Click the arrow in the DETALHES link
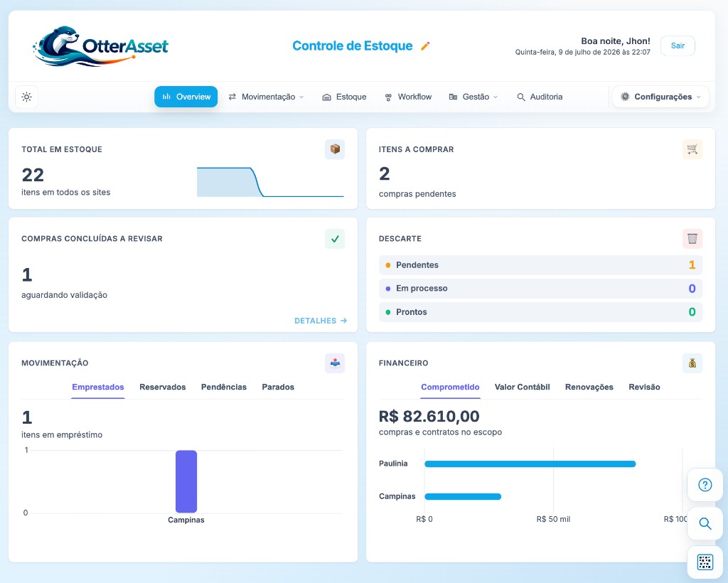Viewport: 728px width, 583px height. [x=343, y=321]
